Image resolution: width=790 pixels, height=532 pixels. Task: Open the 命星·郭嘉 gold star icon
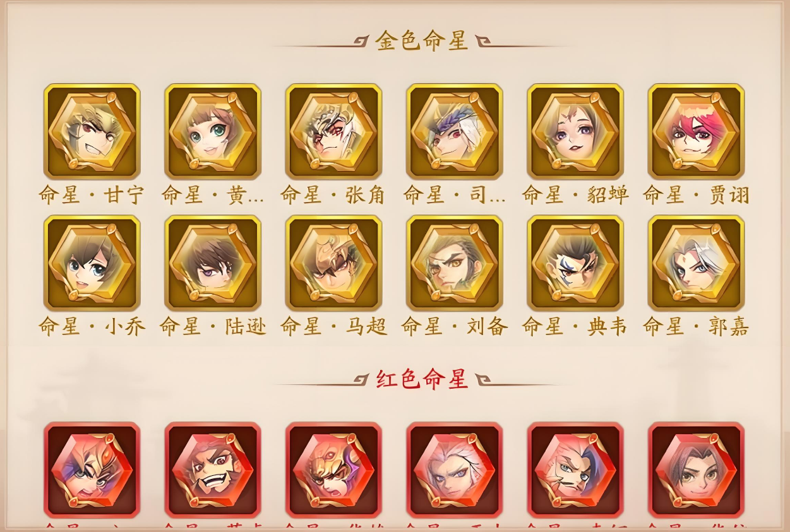[696, 263]
